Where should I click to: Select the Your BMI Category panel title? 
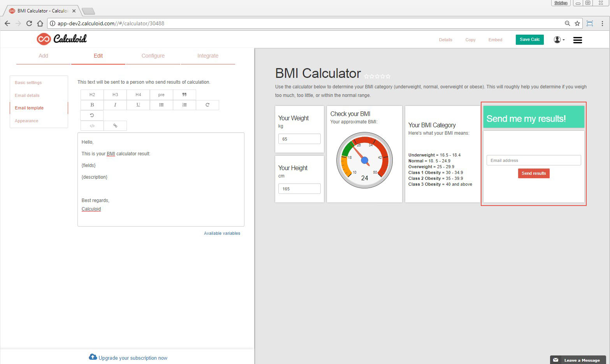[432, 125]
